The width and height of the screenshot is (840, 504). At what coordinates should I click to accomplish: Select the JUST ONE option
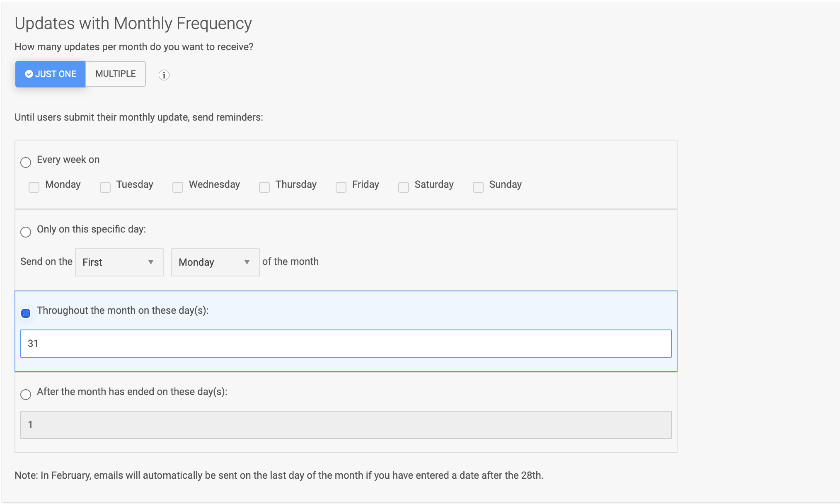click(x=51, y=74)
